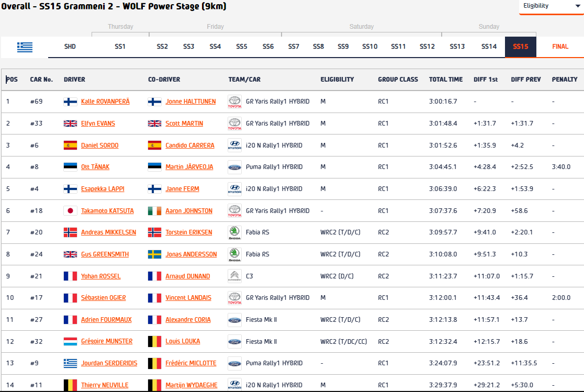This screenshot has height=392, width=584.
Task: Switch to the SS4 stage tab
Action: click(x=215, y=47)
